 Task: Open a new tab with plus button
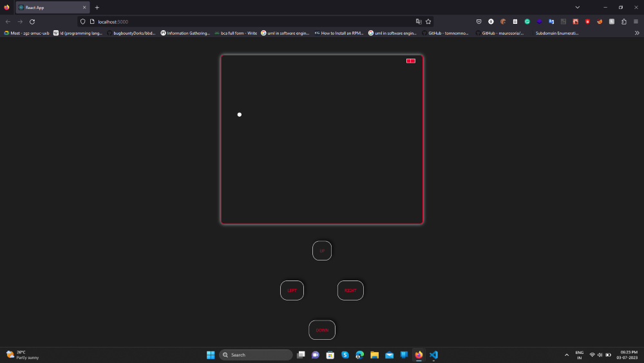click(x=97, y=7)
